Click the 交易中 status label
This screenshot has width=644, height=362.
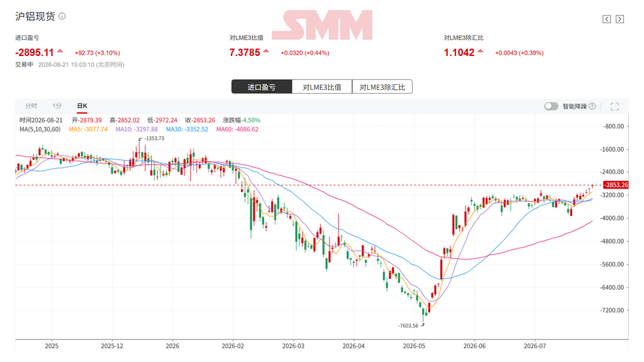25,65
